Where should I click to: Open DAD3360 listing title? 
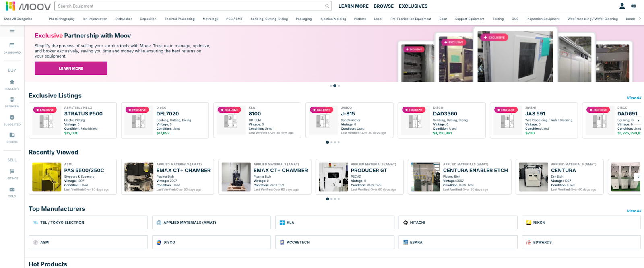[445, 114]
